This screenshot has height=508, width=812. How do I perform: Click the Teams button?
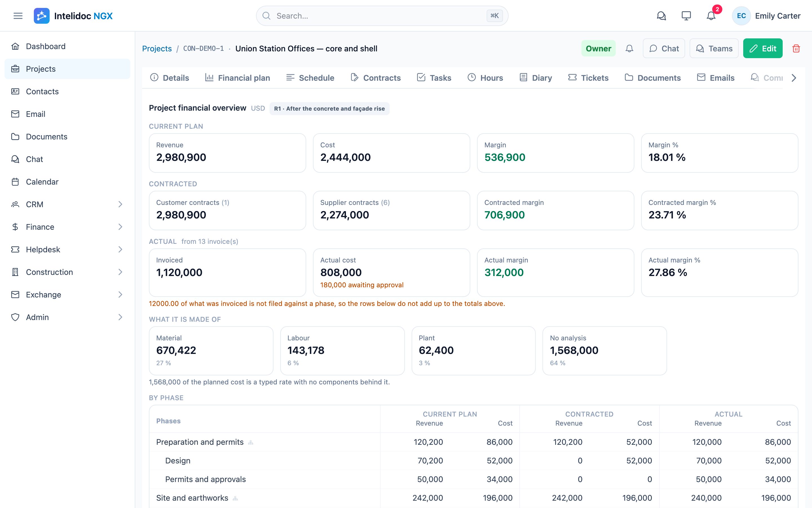[714, 49]
